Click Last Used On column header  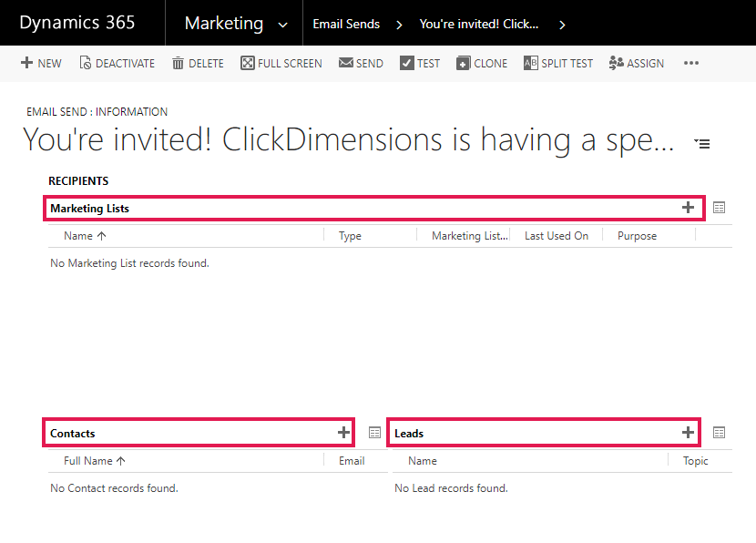(557, 236)
